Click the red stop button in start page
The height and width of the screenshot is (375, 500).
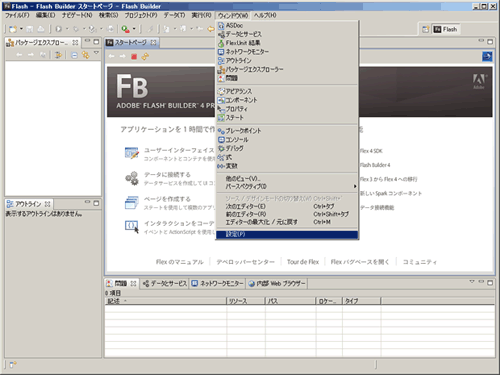click(x=134, y=57)
